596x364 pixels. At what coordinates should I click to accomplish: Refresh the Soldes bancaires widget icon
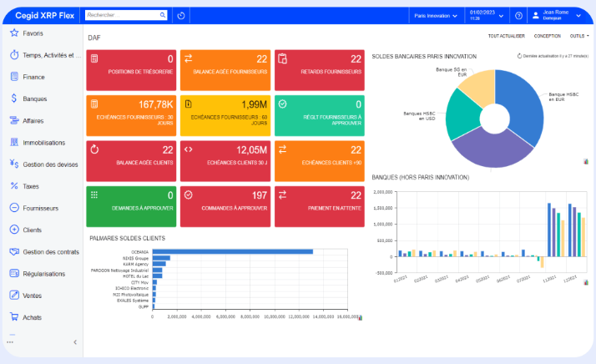point(519,56)
